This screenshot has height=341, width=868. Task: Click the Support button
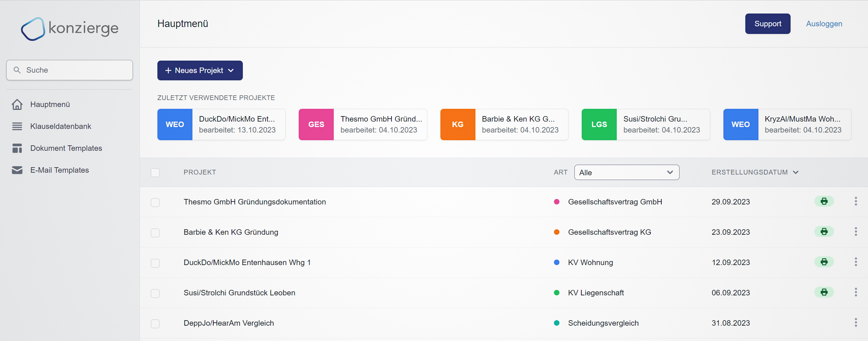click(x=768, y=24)
